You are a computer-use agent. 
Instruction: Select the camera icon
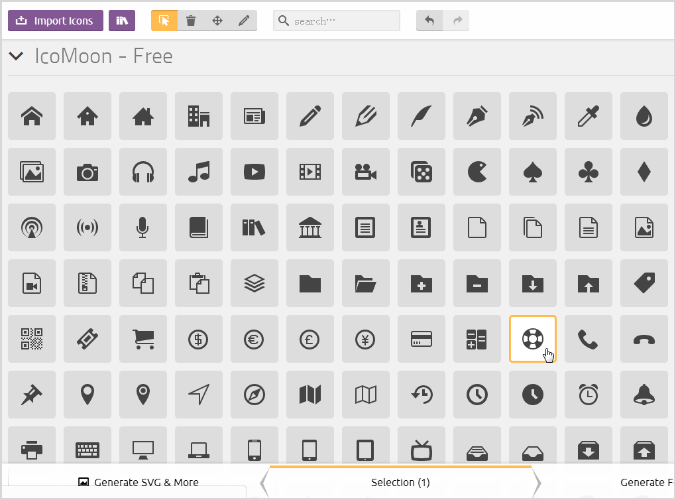[x=88, y=172]
